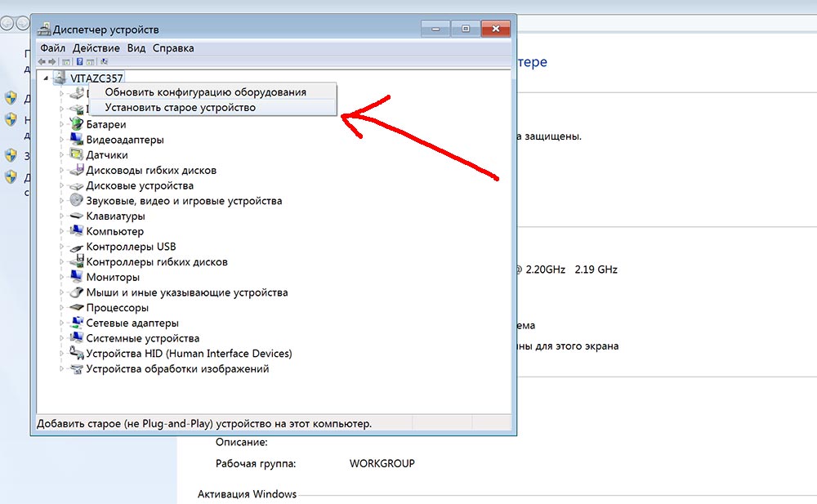Expand the Дисковые устройства node
The height and width of the screenshot is (504, 817).
(x=61, y=185)
